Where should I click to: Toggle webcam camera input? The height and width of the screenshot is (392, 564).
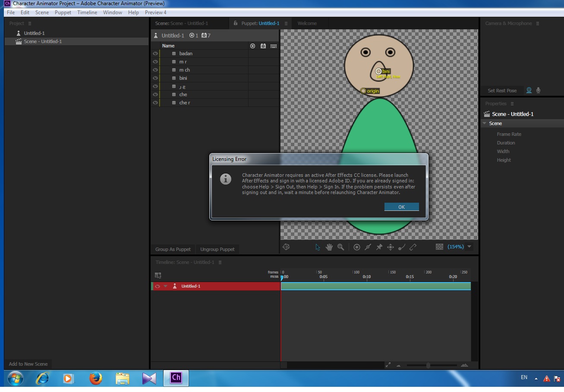click(x=529, y=91)
